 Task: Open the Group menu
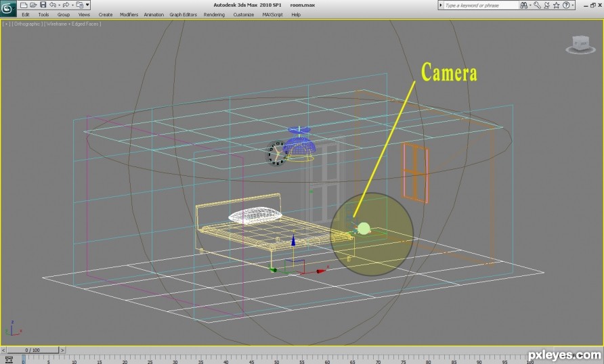[x=64, y=15]
